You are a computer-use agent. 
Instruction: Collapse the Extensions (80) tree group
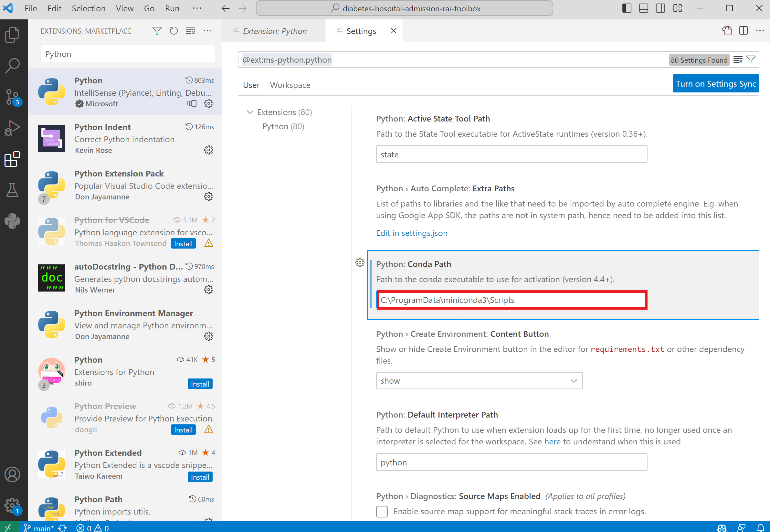[250, 112]
